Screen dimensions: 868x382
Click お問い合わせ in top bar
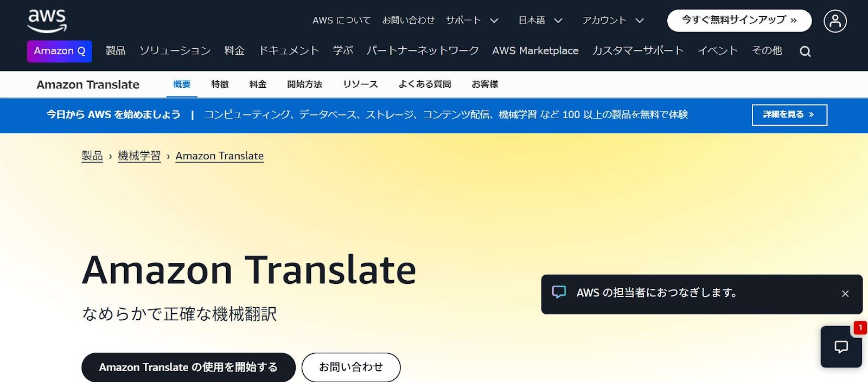409,21
